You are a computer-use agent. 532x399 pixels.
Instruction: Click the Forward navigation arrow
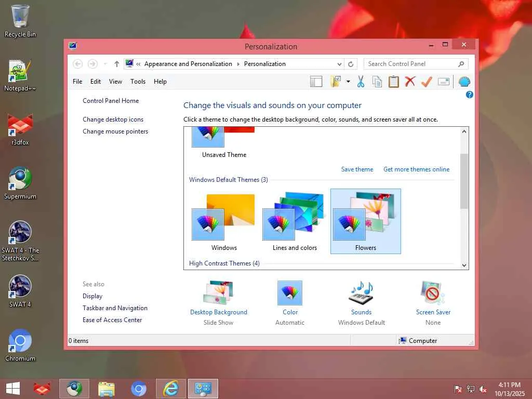tap(92, 64)
